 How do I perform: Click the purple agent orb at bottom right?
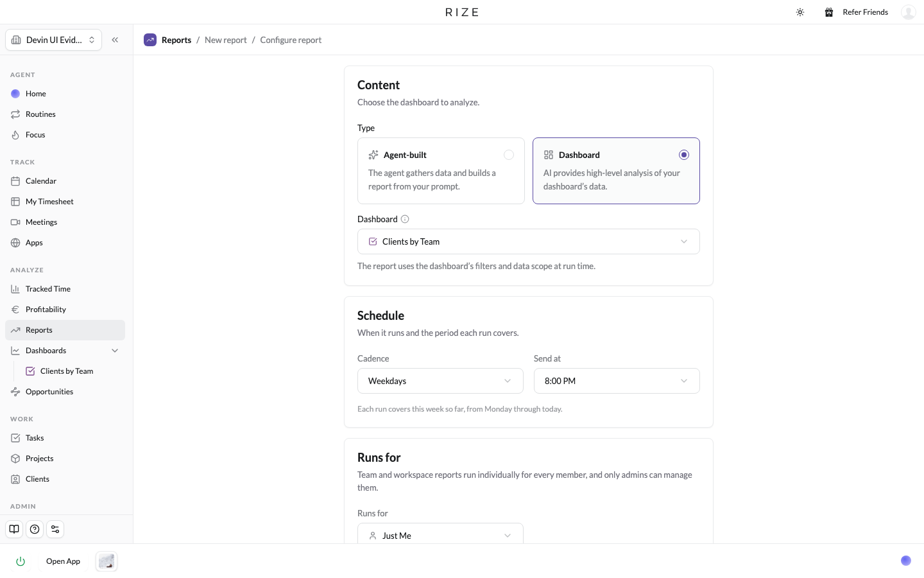[906, 561]
